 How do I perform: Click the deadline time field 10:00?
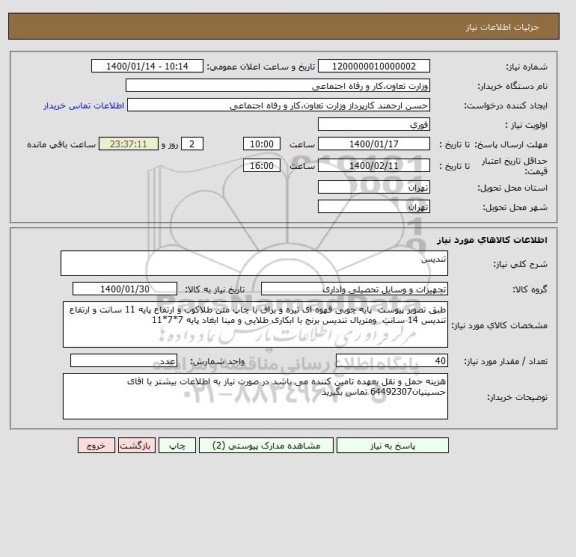coord(262,144)
